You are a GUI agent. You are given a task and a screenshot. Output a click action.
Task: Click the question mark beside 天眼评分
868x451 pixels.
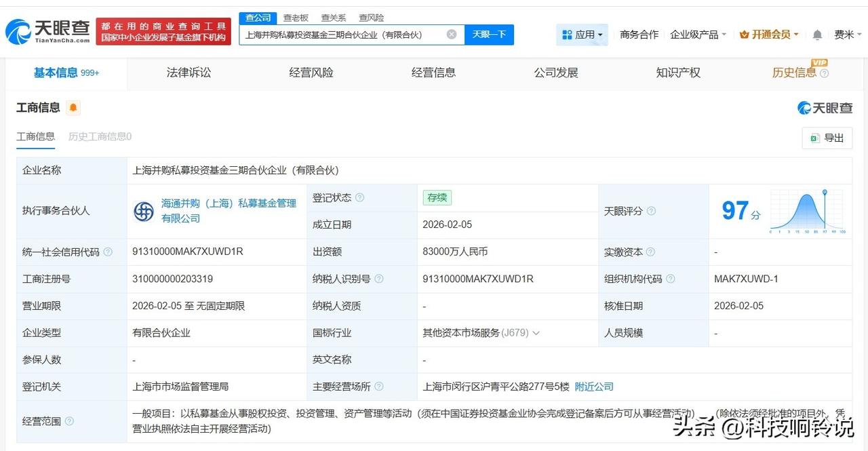point(650,211)
